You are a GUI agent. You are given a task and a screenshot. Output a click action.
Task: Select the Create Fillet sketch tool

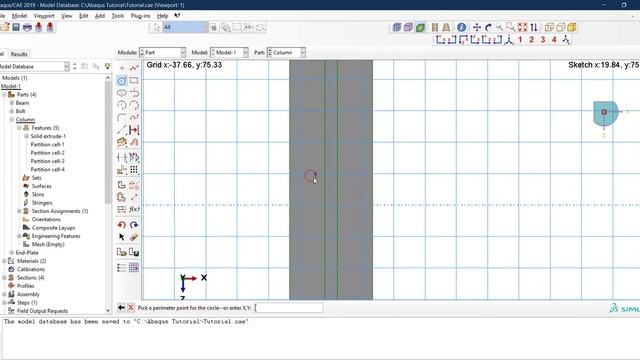pyautogui.click(x=122, y=118)
